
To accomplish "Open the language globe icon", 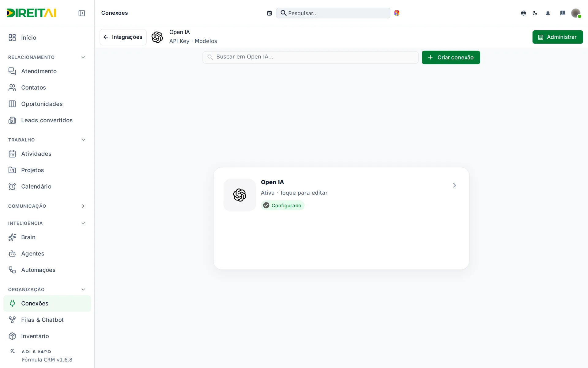I will pos(523,13).
